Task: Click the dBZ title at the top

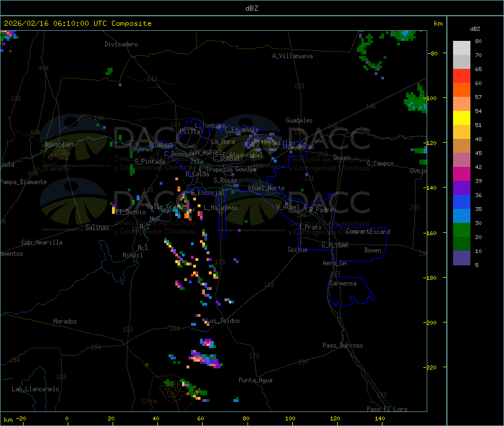Action: coord(251,8)
